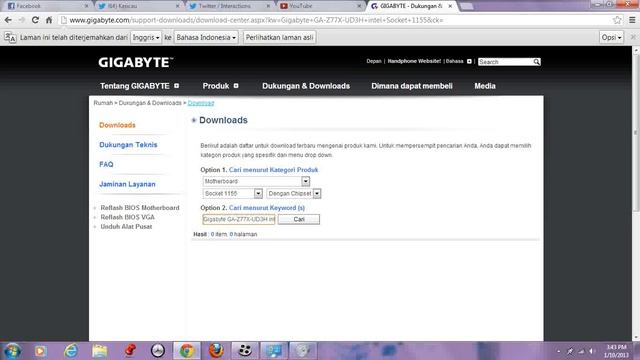Open Firefox from taskbar
Viewport: 640px width, 360px height.
coord(216,351)
